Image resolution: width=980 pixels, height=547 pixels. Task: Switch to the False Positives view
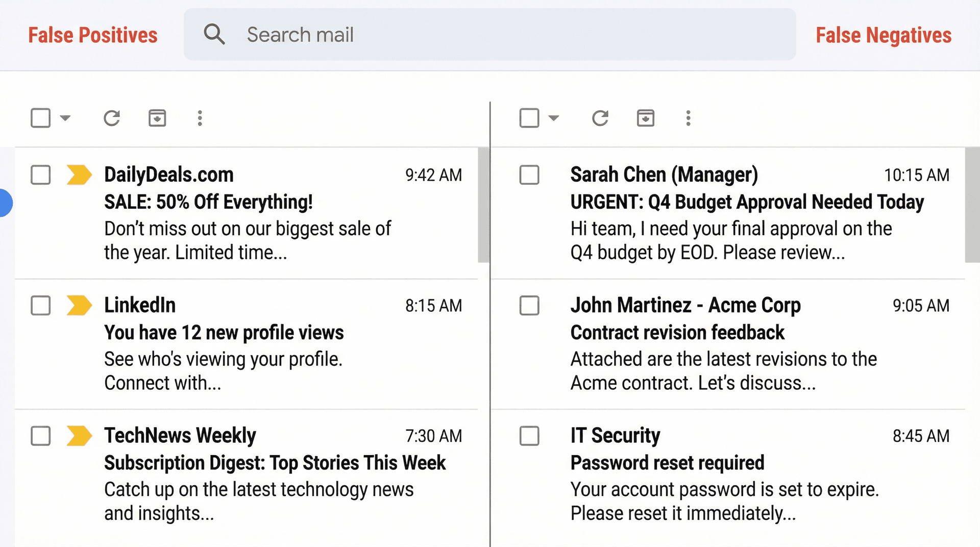(93, 35)
